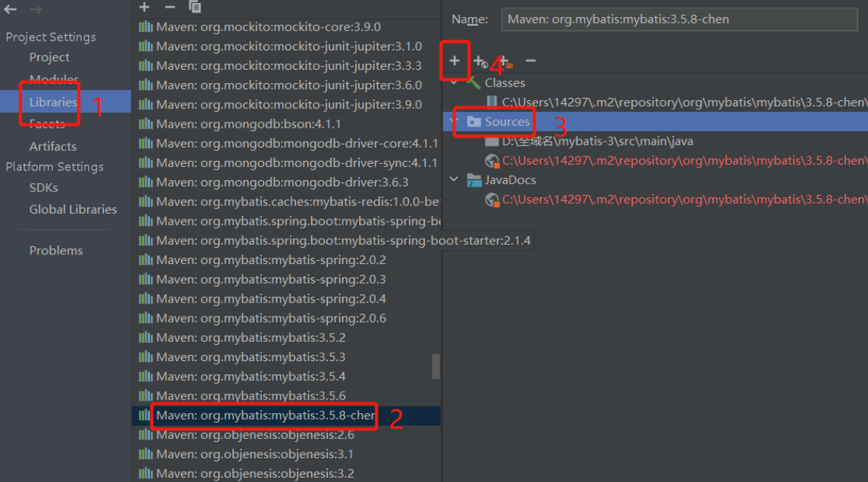Collapse the Sources node
Viewport: 868px width, 482px height.
click(x=454, y=121)
